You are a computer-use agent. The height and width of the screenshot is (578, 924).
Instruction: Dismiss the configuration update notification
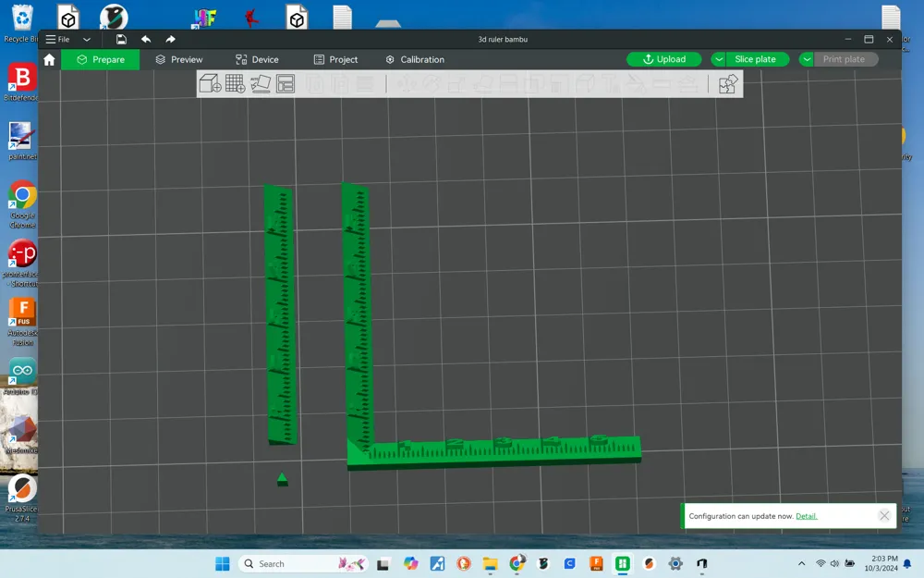pos(884,516)
